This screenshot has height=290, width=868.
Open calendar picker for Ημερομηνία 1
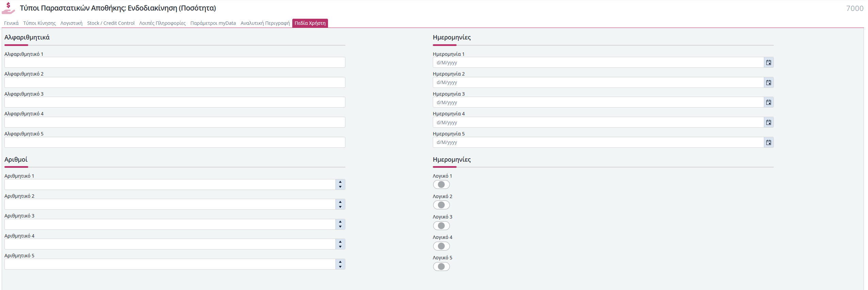pyautogui.click(x=768, y=62)
